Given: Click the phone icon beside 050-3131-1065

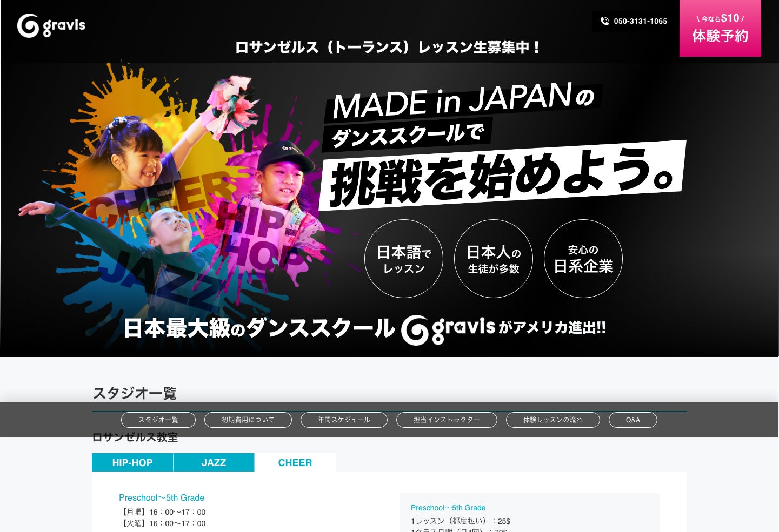Looking at the screenshot, I should pos(604,22).
